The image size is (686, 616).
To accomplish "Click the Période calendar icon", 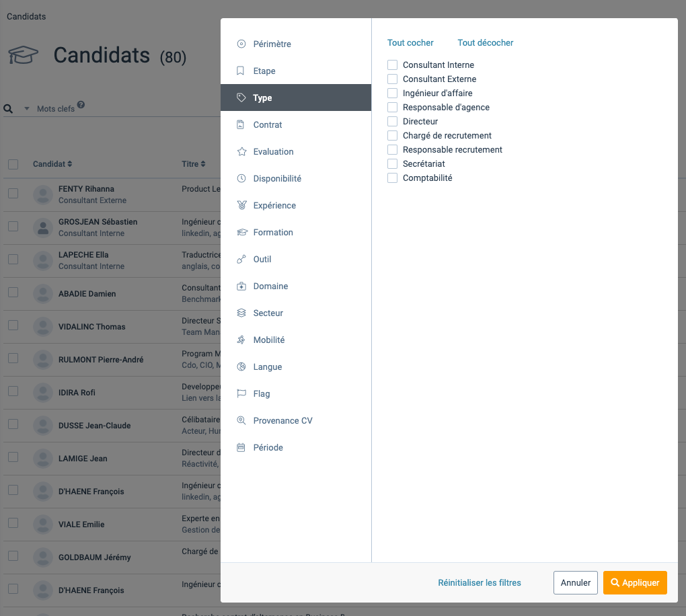I will pos(241,447).
